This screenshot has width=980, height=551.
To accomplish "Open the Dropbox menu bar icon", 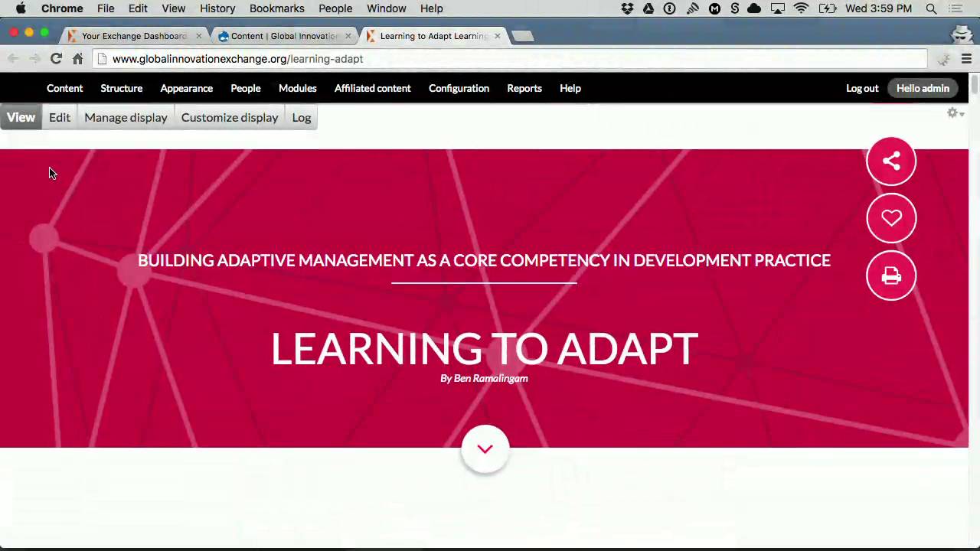I will click(628, 8).
